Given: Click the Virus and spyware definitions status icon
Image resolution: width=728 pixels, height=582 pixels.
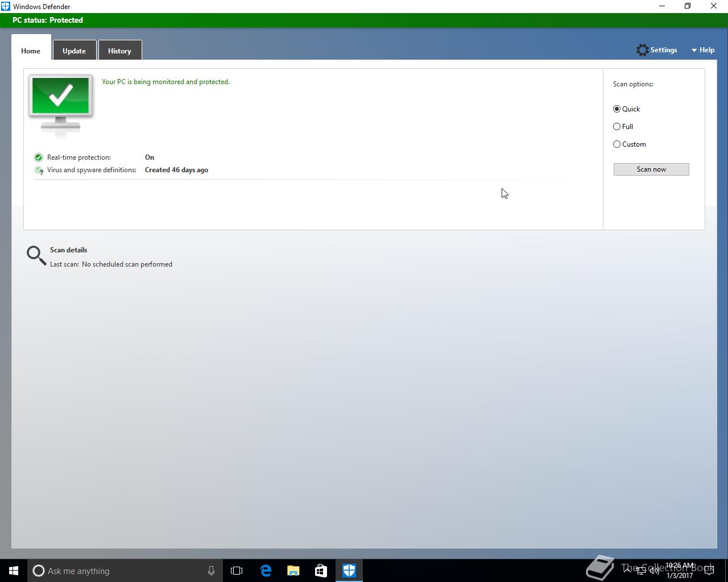Looking at the screenshot, I should pyautogui.click(x=38, y=170).
